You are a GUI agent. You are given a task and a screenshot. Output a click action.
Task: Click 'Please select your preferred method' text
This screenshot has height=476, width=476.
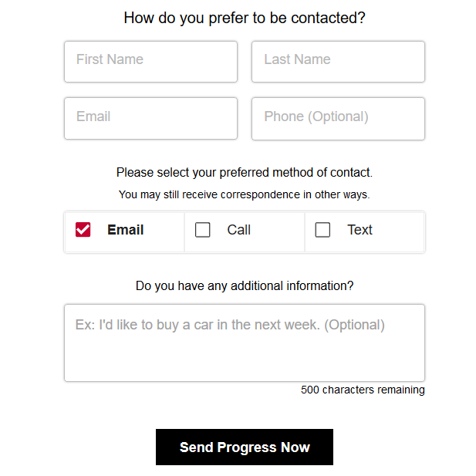[x=245, y=173]
